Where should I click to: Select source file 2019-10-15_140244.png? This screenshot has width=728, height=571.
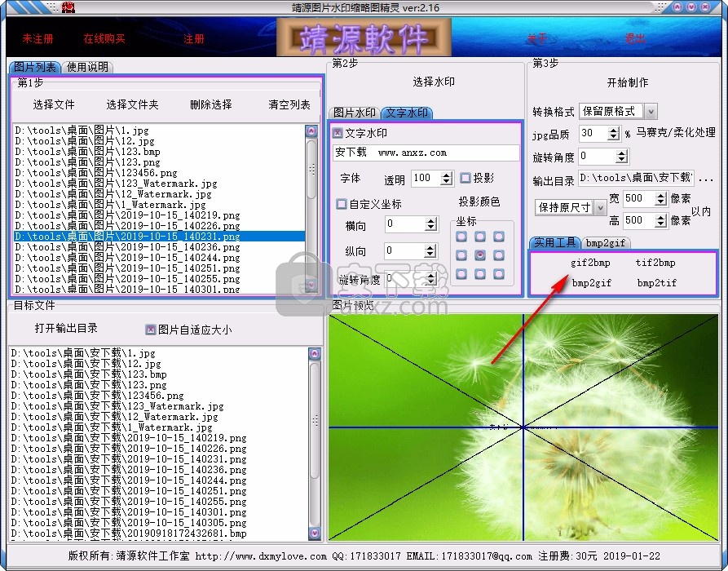click(x=127, y=258)
